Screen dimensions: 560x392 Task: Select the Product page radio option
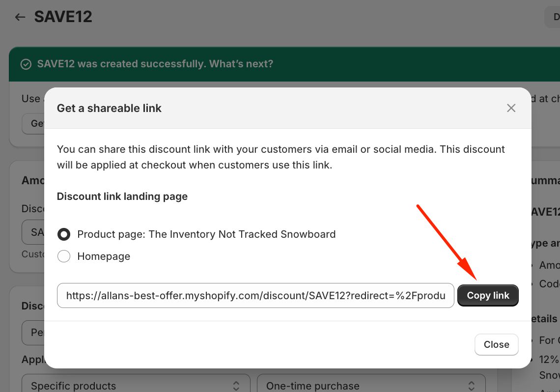64,234
